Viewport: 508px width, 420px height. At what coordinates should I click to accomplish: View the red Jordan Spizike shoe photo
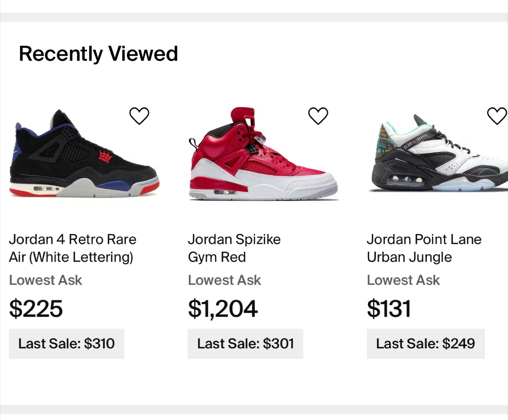[263, 155]
